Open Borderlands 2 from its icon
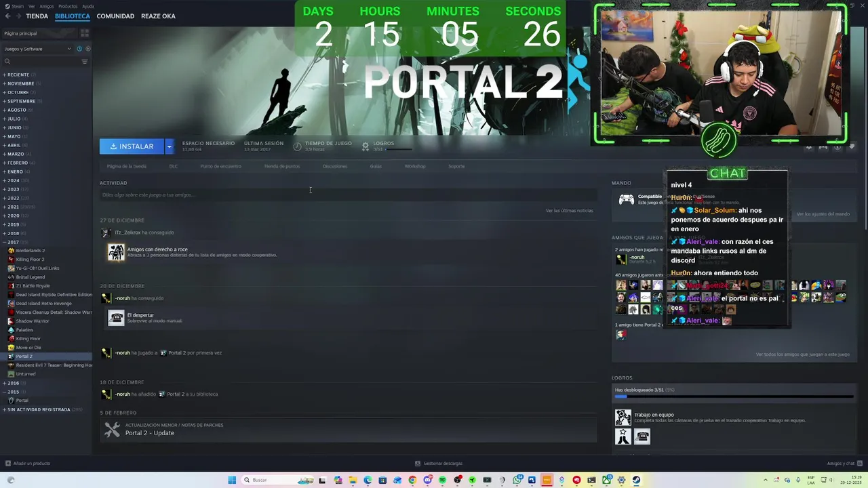Image resolution: width=868 pixels, height=488 pixels. 11,251
